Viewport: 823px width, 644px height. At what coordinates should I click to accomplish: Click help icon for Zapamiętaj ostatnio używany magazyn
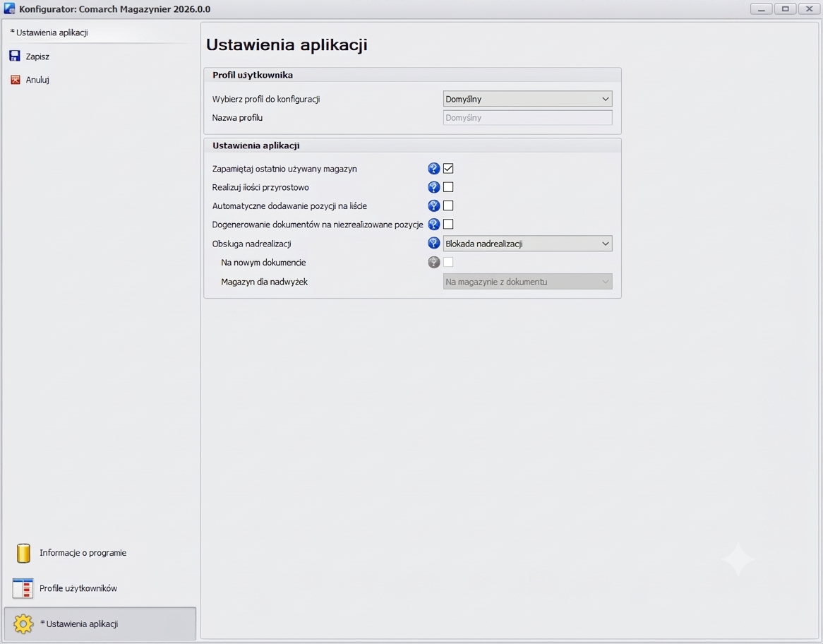click(x=433, y=169)
